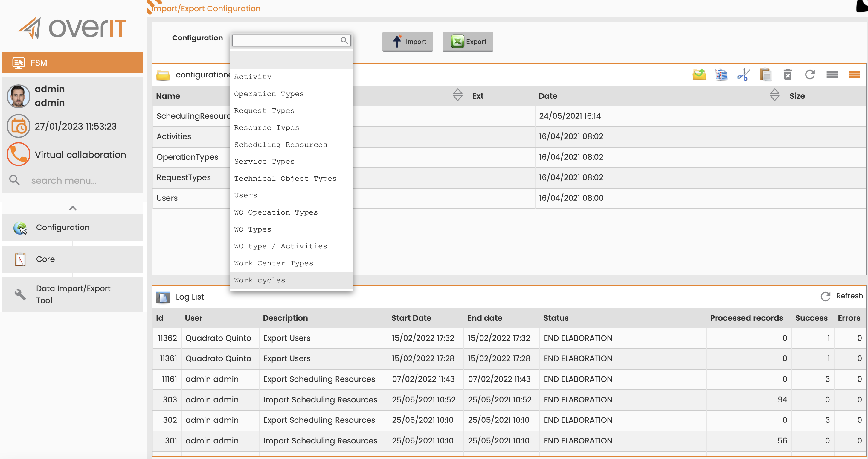Choose Technical Object Types option
Screen dimensions: 868x459
[291, 178]
